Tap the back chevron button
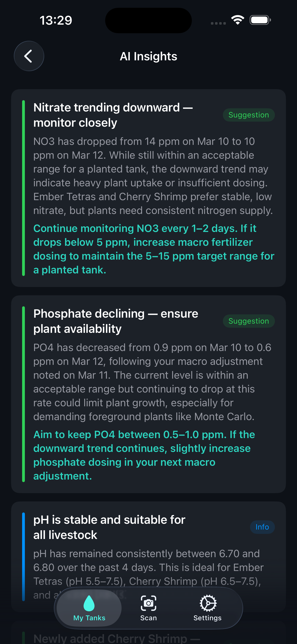This screenshot has height=644, width=297. coord(29,56)
